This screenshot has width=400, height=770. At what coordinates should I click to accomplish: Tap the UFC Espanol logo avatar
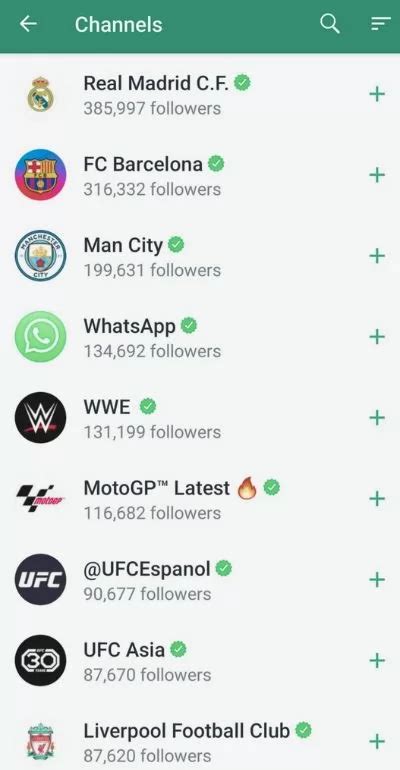tap(40, 579)
